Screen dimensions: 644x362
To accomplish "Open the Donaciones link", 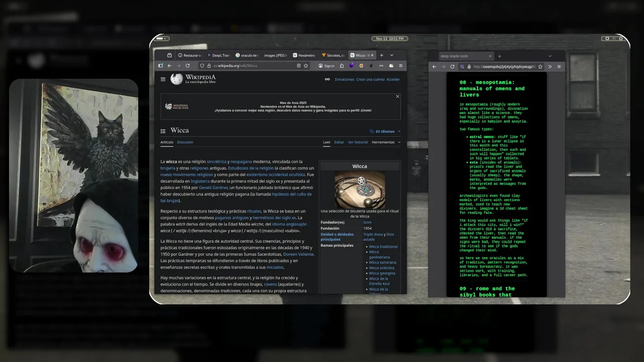I will click(x=345, y=79).
